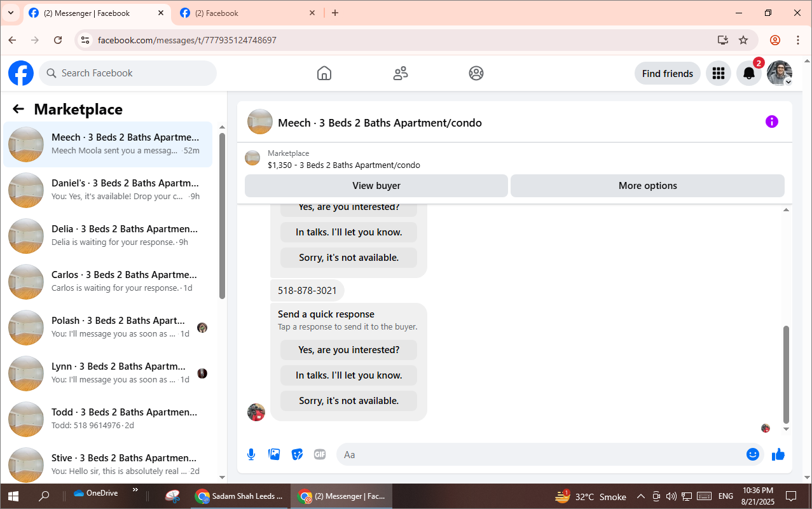Send the upper 'In talks. I'll let you know.' response
This screenshot has height=509, width=812.
pyautogui.click(x=348, y=232)
